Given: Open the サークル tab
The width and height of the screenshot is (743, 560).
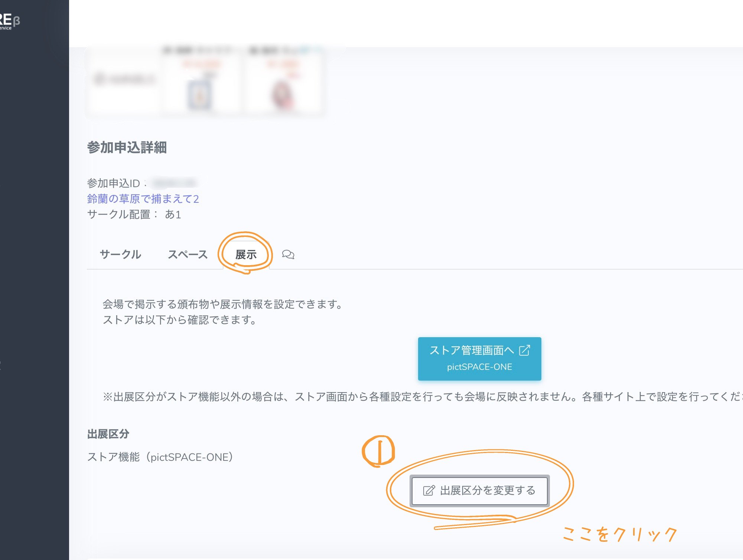Looking at the screenshot, I should (120, 255).
